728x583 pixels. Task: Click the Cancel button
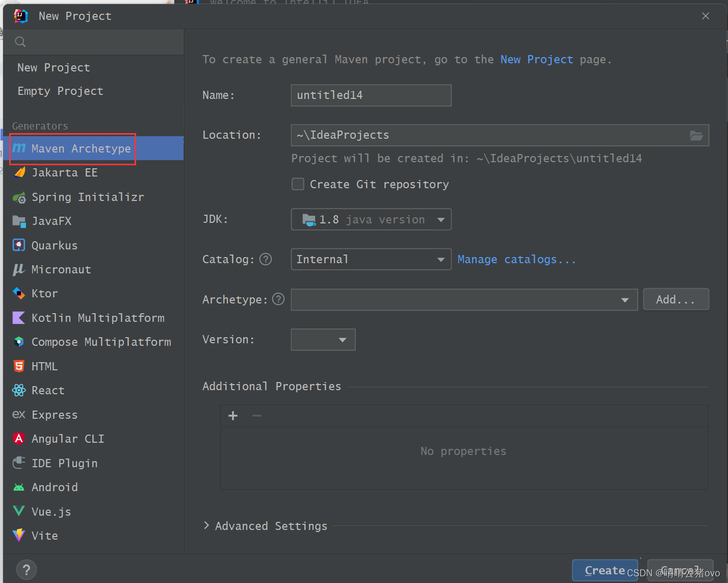(x=680, y=570)
